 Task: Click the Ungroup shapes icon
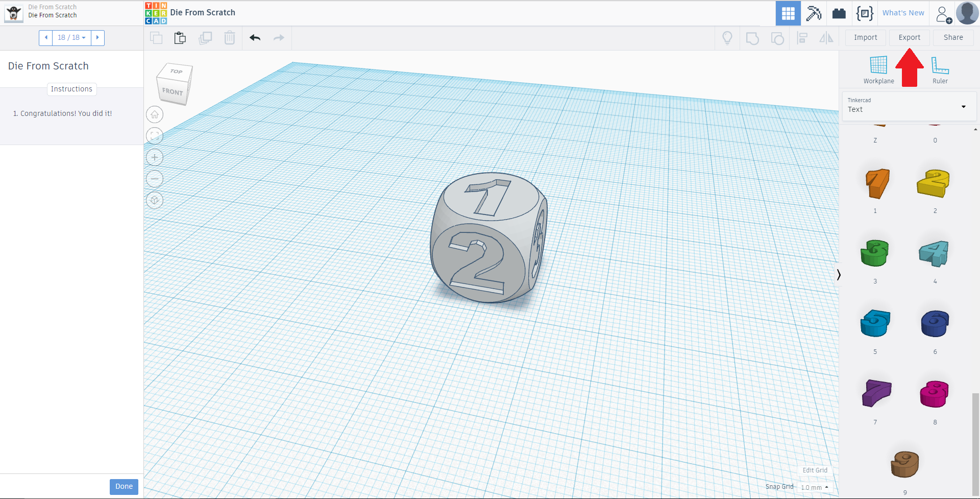[777, 38]
